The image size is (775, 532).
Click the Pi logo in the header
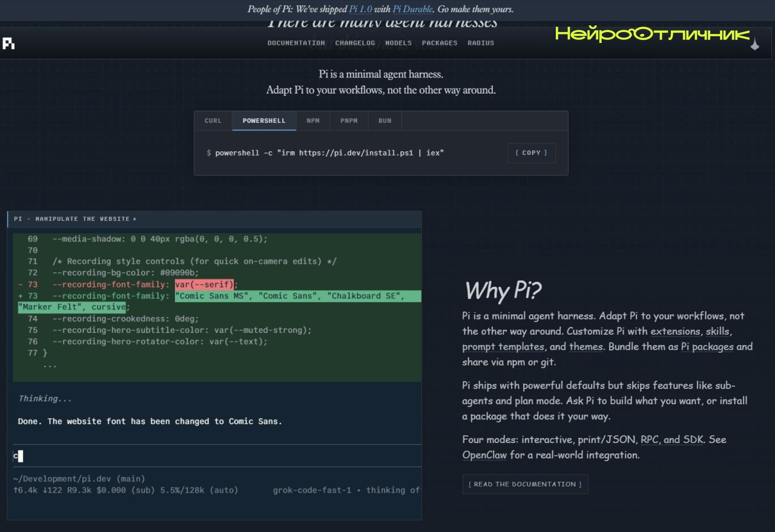pos(8,44)
